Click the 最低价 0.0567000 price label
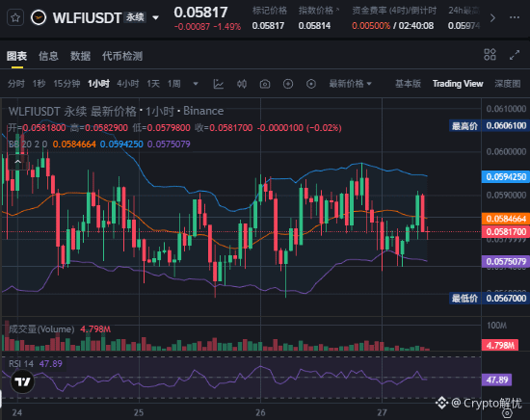This screenshot has width=530, height=420. coord(489,299)
